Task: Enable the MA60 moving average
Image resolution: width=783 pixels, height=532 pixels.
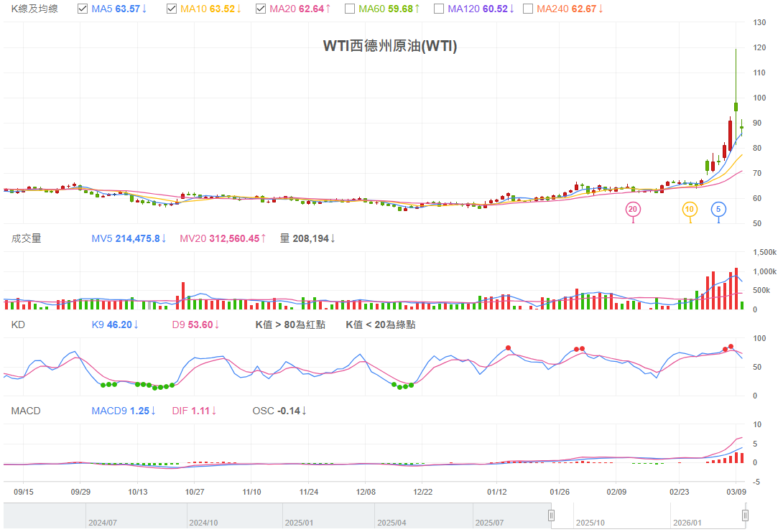Action: pyautogui.click(x=349, y=9)
